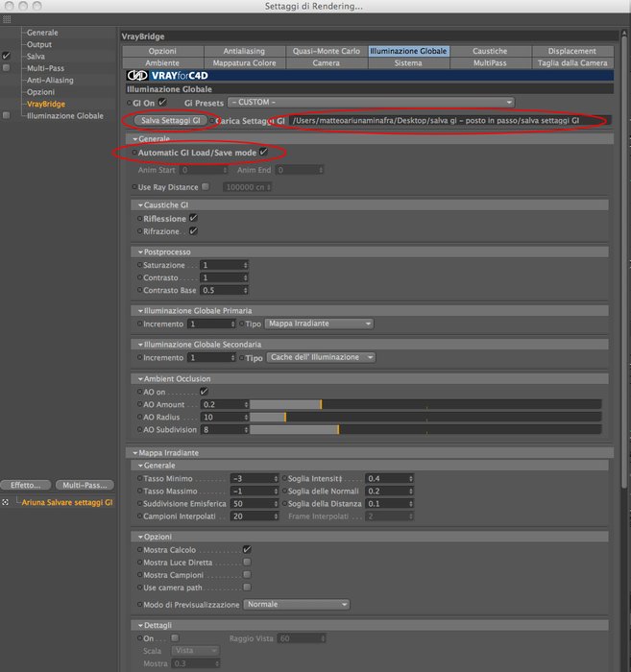Open secondary GI Tipo Cache dell'Illuminazione dropdown

tap(321, 357)
